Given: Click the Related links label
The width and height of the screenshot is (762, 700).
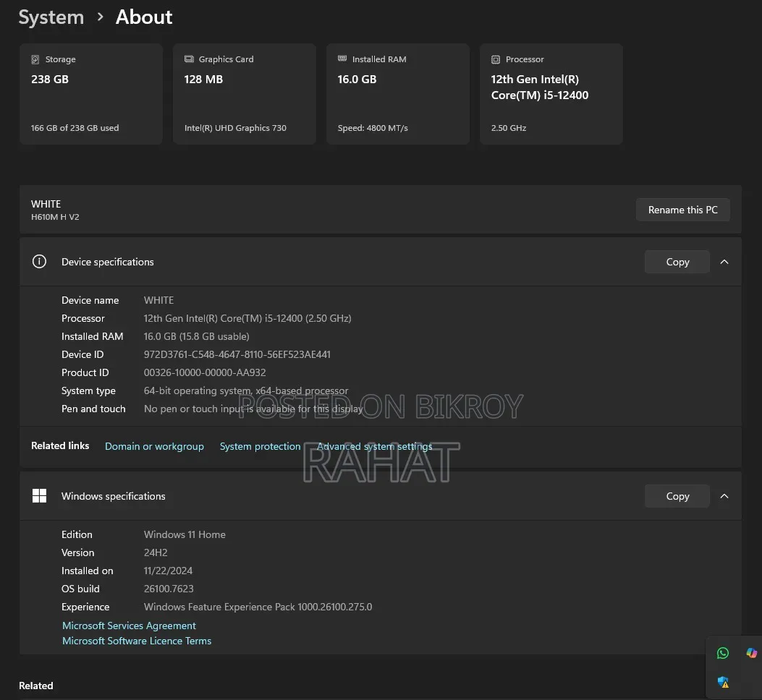Looking at the screenshot, I should 60,445.
